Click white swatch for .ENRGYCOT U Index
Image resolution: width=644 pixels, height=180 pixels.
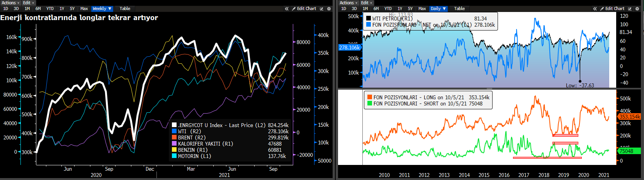coord(174,125)
